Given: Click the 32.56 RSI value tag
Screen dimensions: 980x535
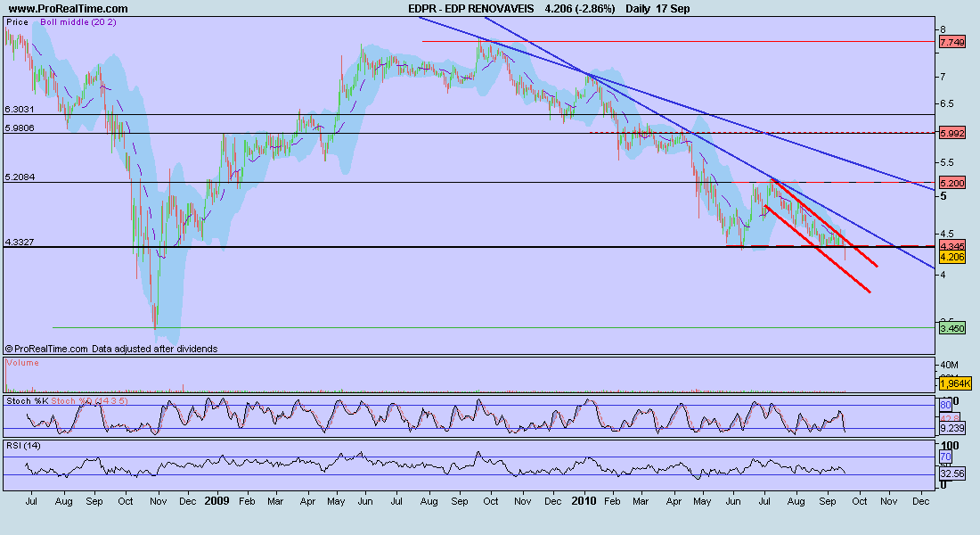Looking at the screenshot, I should (951, 473).
